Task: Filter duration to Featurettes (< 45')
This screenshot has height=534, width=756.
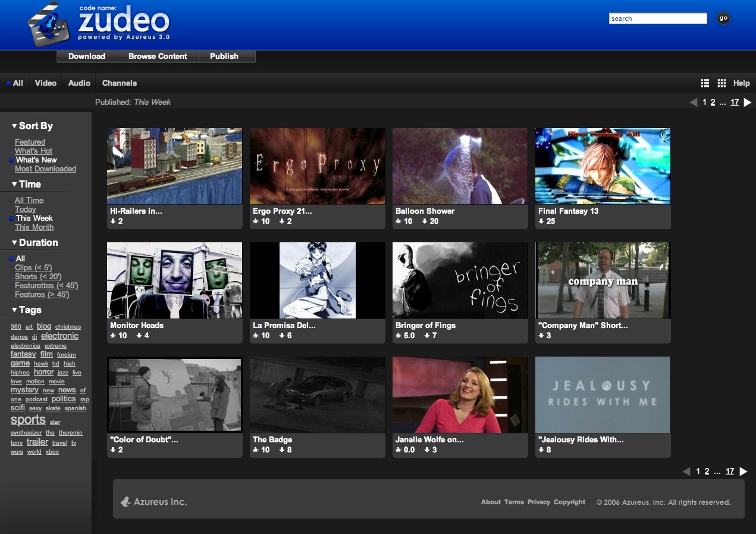Action: coord(46,286)
